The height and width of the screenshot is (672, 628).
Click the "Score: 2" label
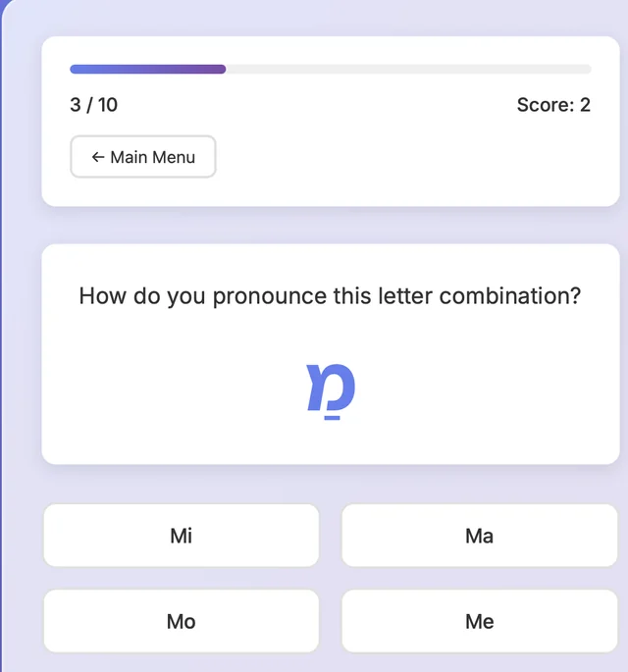553,105
